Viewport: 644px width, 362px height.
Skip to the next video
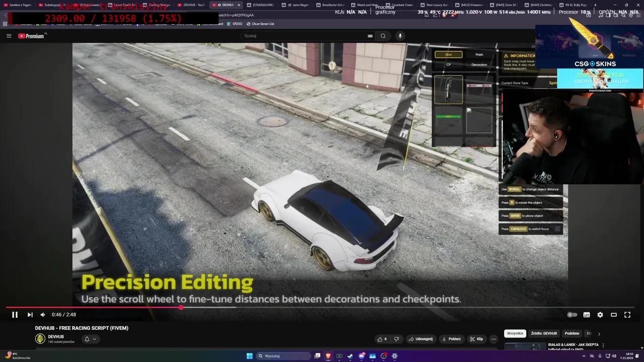coord(30,315)
